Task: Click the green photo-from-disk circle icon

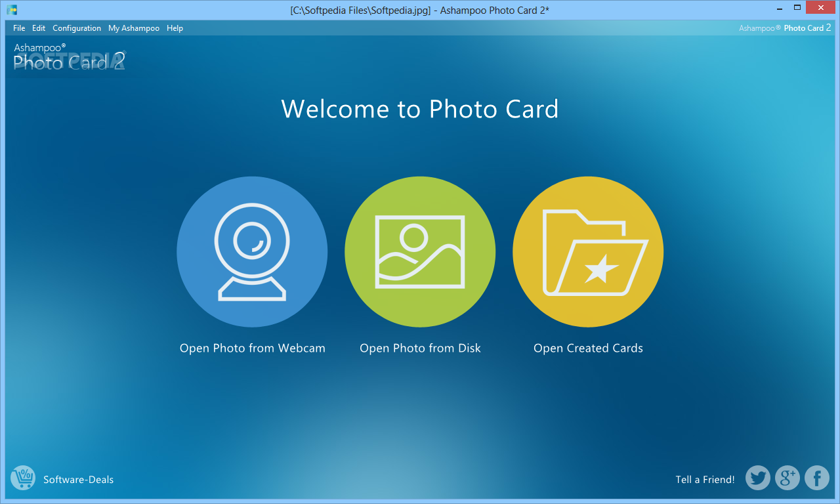Action: pos(420,252)
